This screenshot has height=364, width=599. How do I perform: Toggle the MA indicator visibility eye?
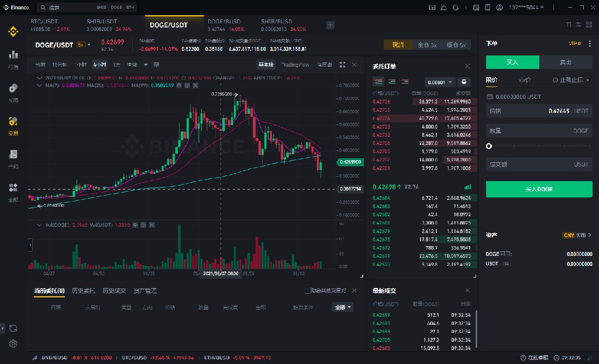click(179, 85)
